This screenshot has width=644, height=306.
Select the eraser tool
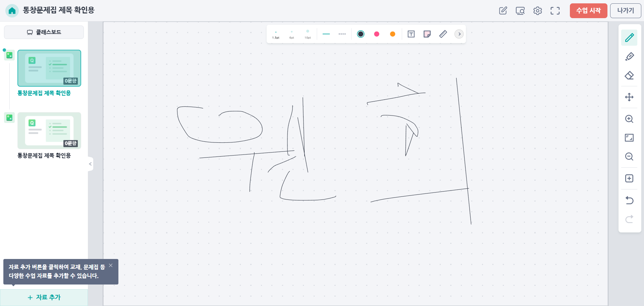point(629,76)
